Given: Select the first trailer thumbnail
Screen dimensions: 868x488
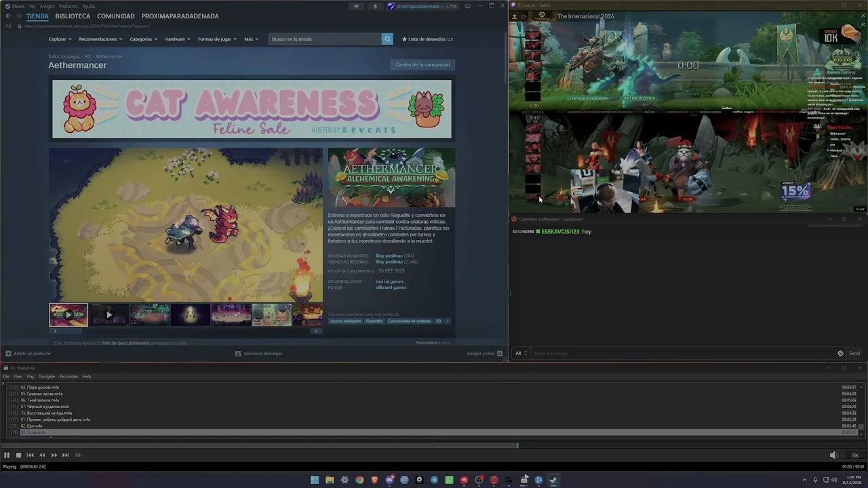Looking at the screenshot, I should [68, 314].
